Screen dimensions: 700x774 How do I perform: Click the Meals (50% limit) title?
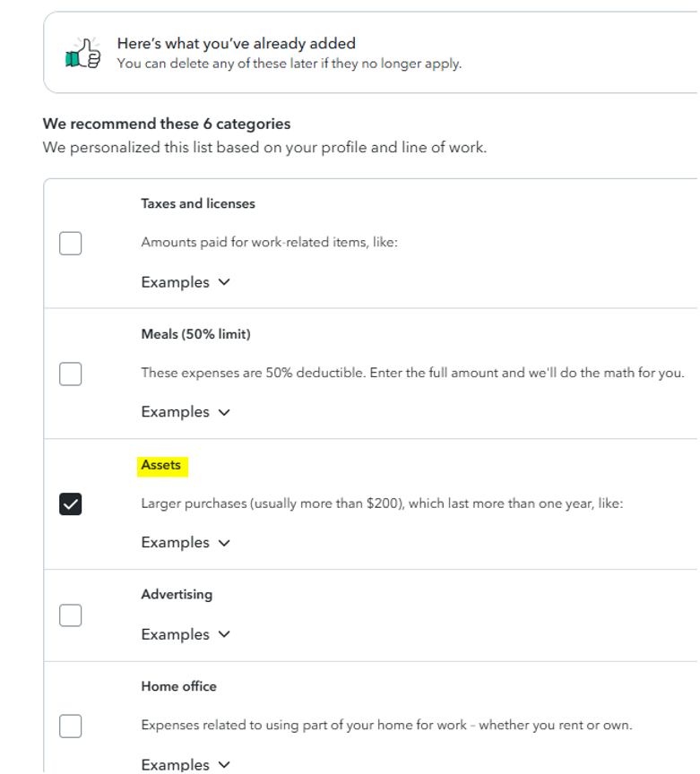[195, 334]
